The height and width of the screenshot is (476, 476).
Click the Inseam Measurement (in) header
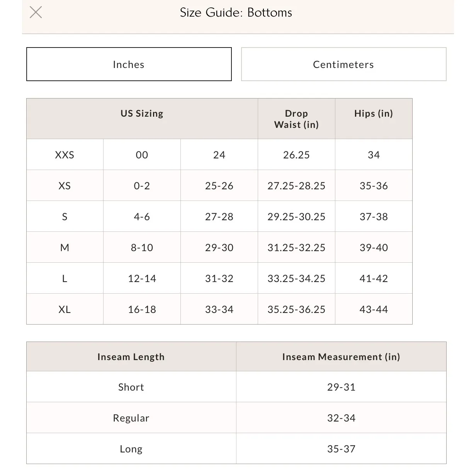point(341,357)
